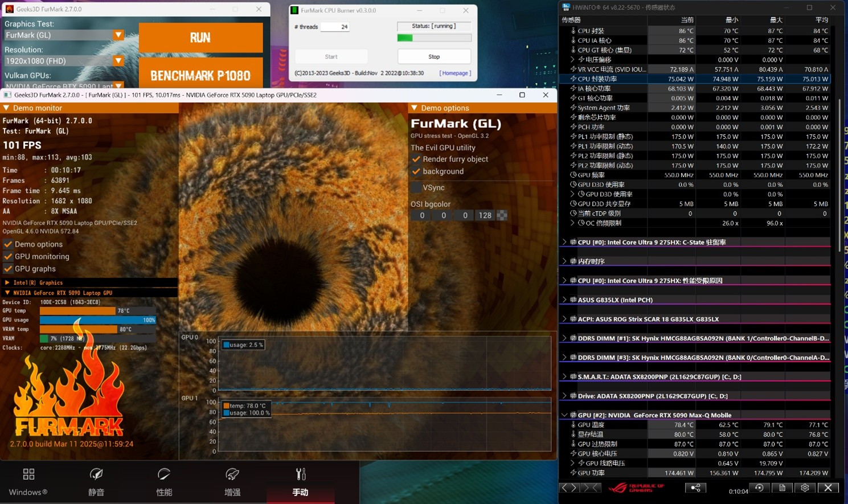The width and height of the screenshot is (848, 504).
Task: Click the thermometer icon of CPU 封装 row
Action: pos(573,31)
